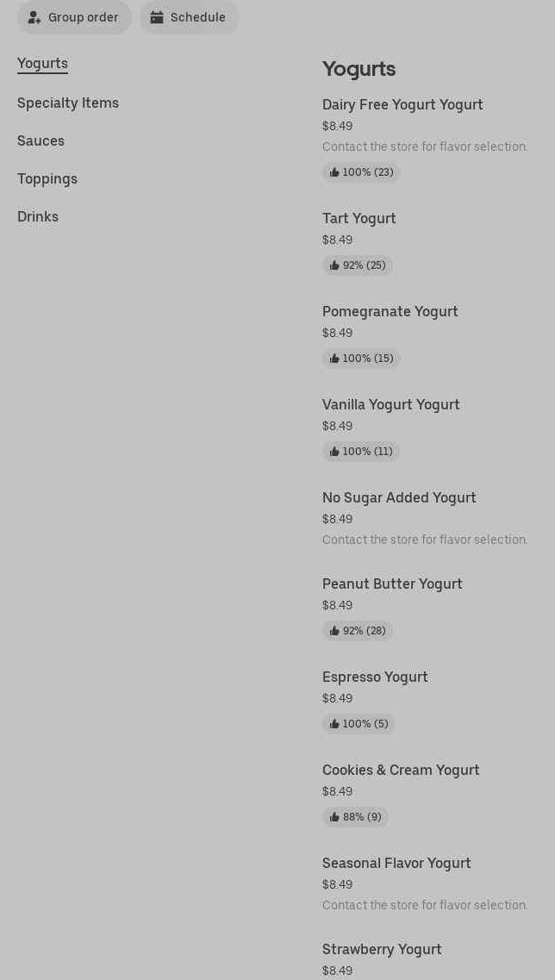
Task: Click thumbs-up icon under Pomegranate Yogurt
Action: [334, 359]
